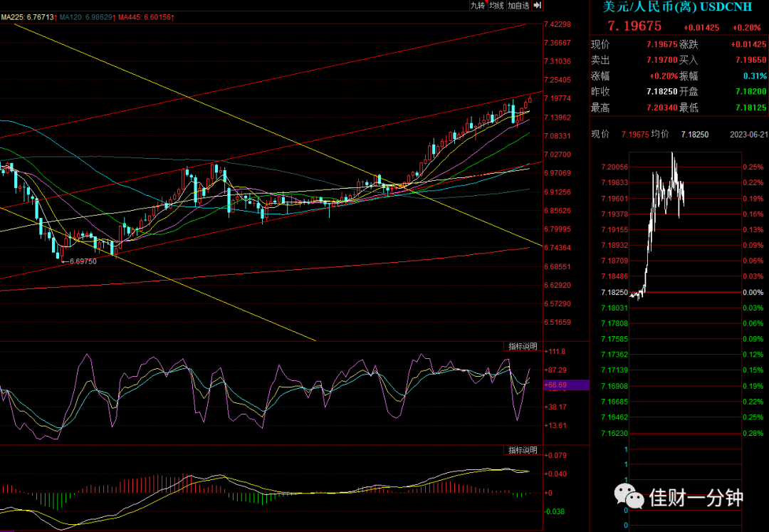
Task: Click the MA445 moving average label
Action: (x=146, y=17)
